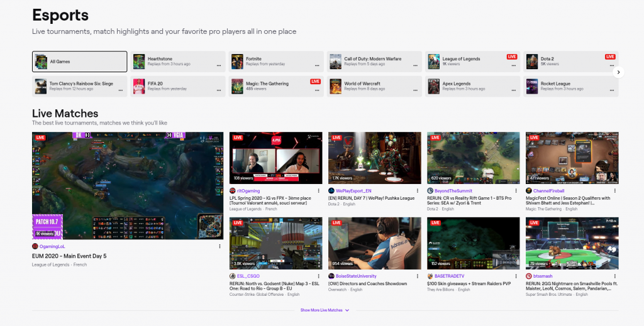Select the Dota 2 game filter
The width and height of the screenshot is (644, 326).
[x=571, y=62]
